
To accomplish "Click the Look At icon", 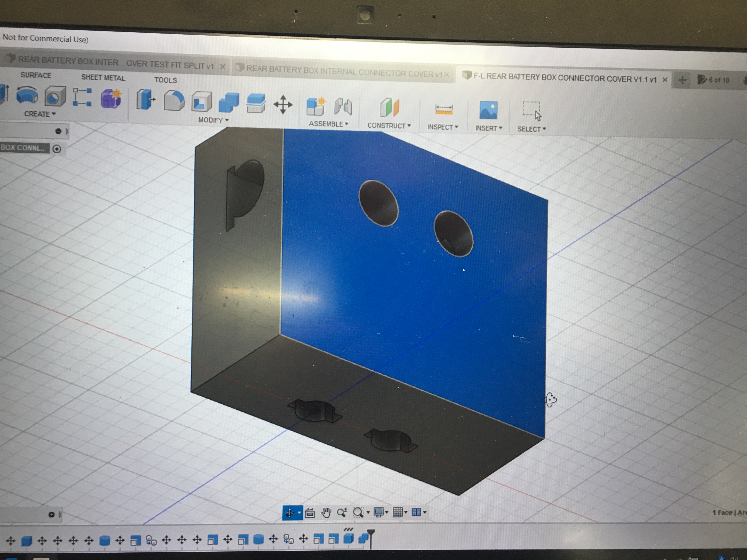I will tap(310, 513).
